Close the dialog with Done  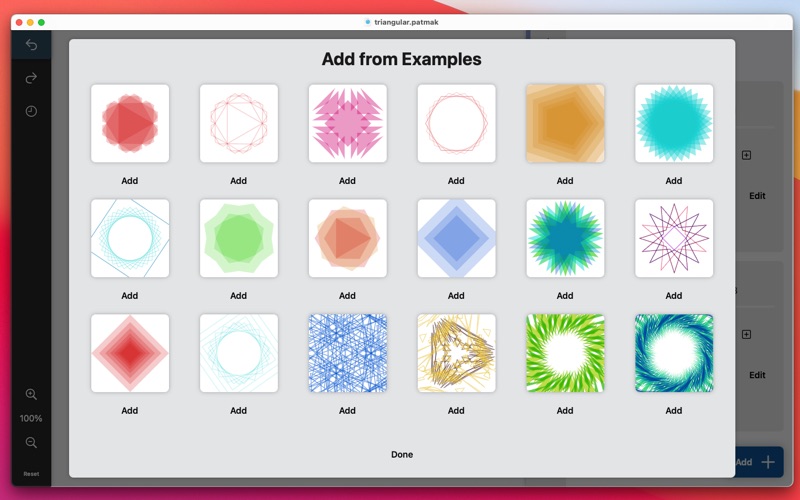[x=402, y=455]
